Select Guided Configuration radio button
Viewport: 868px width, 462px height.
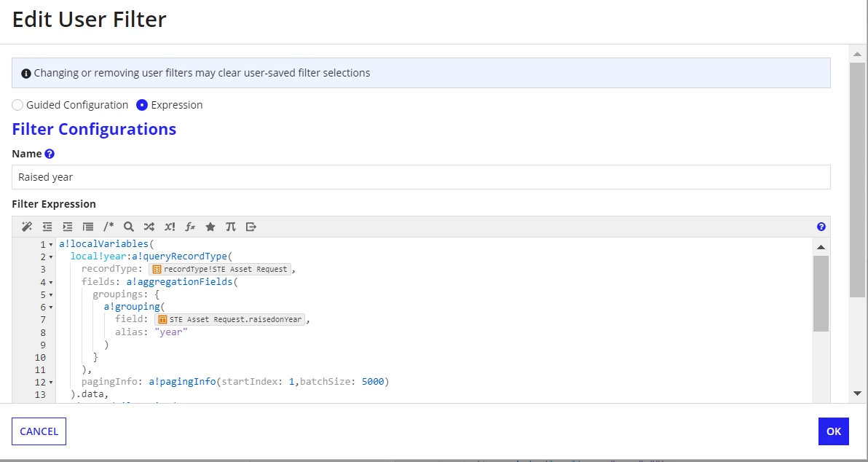(x=17, y=105)
